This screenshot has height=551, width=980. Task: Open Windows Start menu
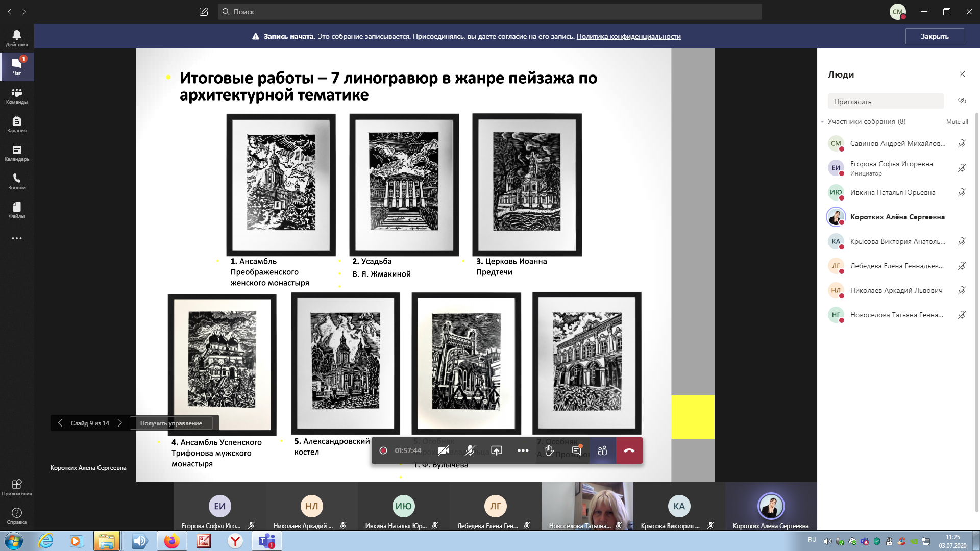[14, 541]
